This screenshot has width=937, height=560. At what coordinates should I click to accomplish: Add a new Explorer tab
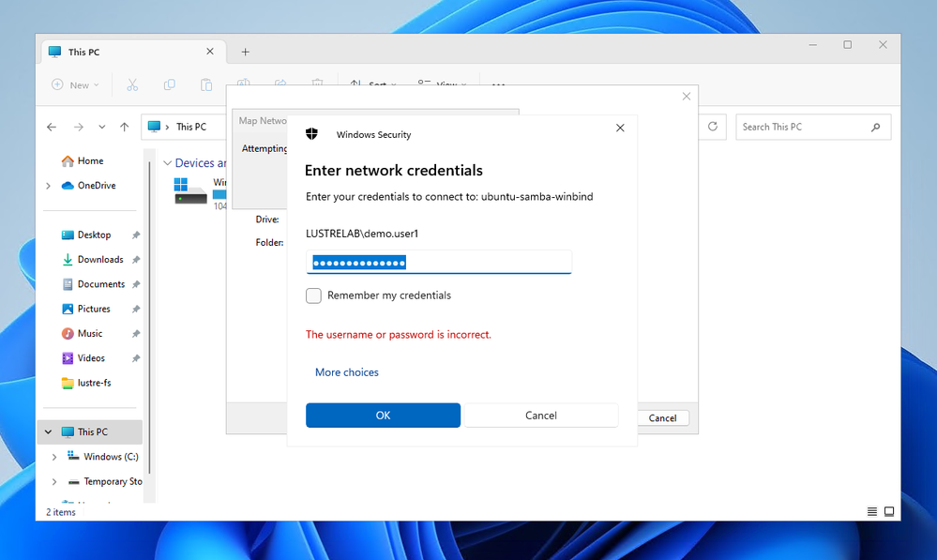click(245, 52)
